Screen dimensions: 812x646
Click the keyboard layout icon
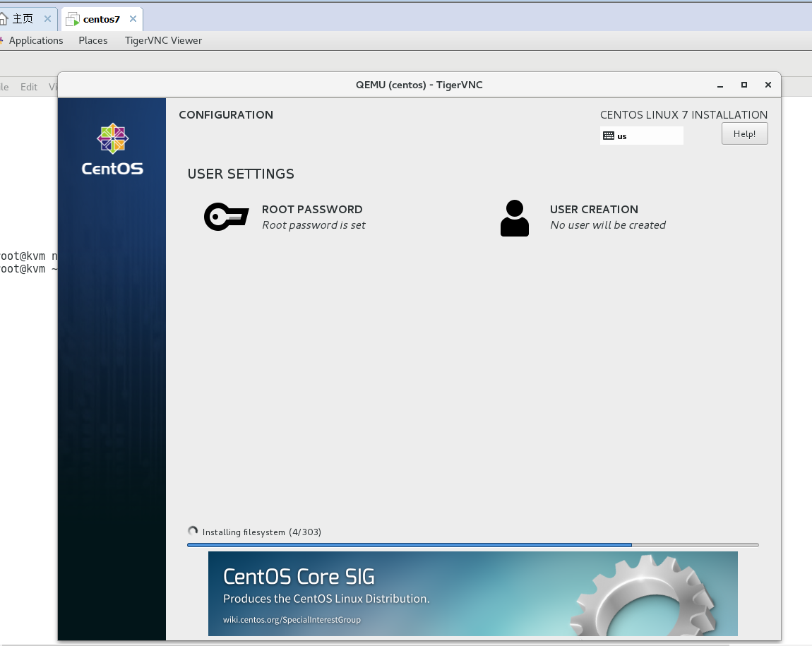609,136
